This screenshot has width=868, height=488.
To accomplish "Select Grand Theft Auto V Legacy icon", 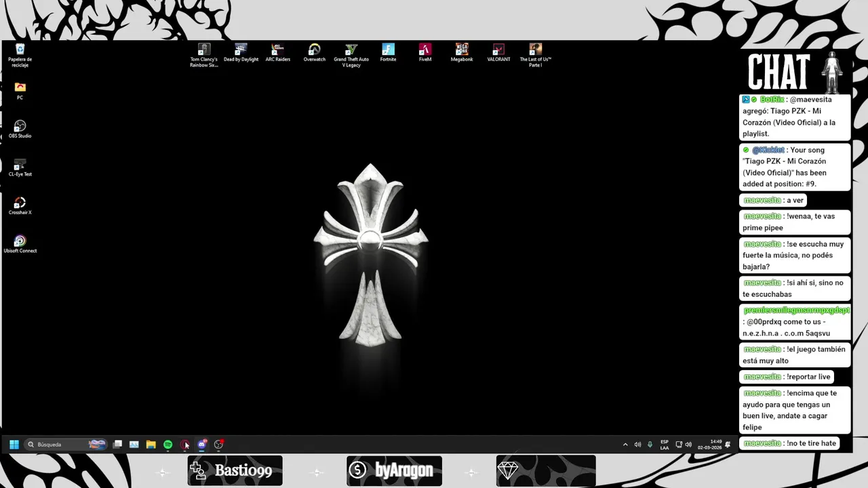I will click(x=351, y=55).
